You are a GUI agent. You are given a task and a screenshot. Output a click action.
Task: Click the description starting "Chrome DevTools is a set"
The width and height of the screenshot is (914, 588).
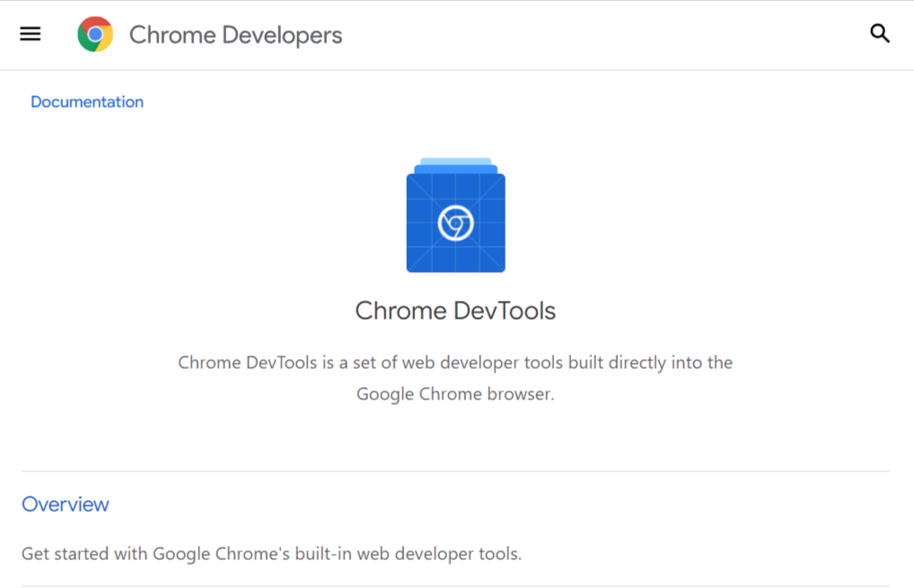(x=455, y=378)
